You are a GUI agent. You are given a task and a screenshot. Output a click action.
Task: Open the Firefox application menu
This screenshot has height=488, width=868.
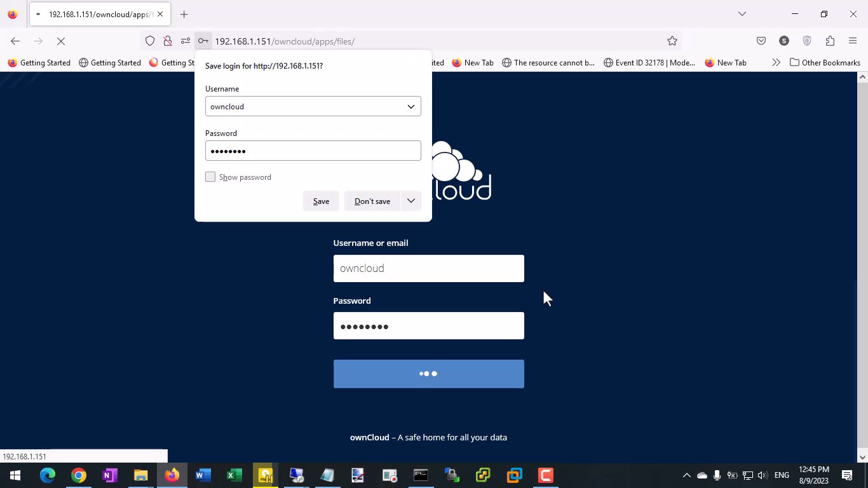(853, 41)
